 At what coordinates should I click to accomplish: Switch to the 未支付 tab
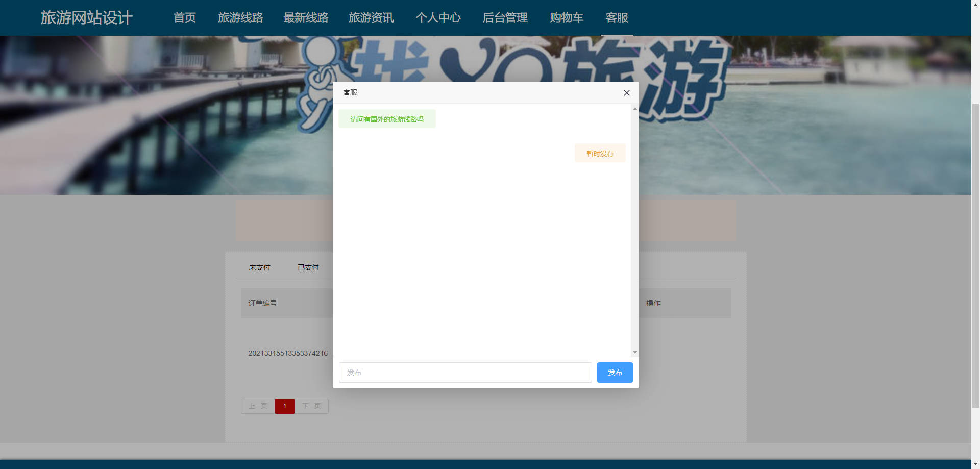tap(260, 267)
